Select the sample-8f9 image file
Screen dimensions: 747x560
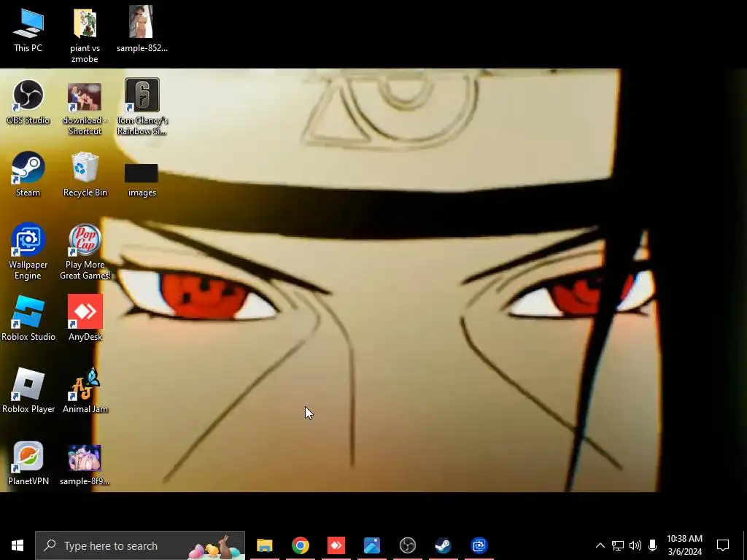(x=85, y=464)
